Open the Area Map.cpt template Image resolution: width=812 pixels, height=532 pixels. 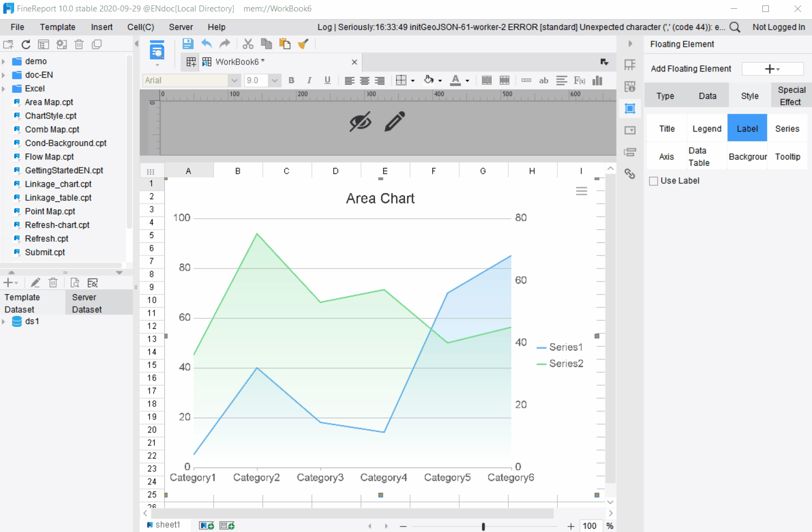(49, 102)
